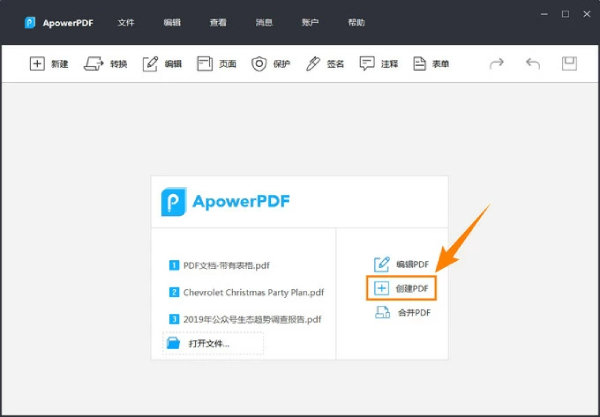Click the number 2 recent file badge
The image size is (600, 417).
(x=174, y=292)
